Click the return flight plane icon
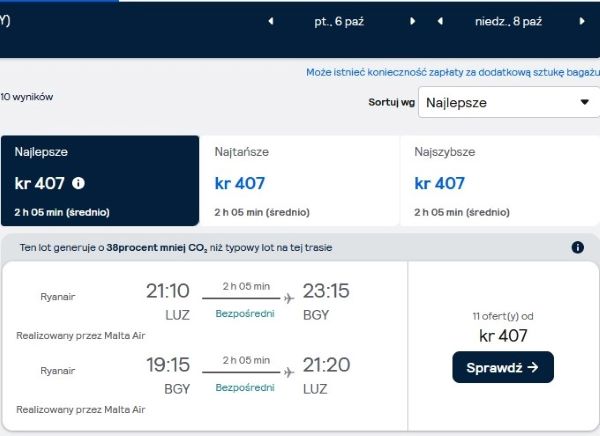Screen dimensions: 600x436 (289, 372)
